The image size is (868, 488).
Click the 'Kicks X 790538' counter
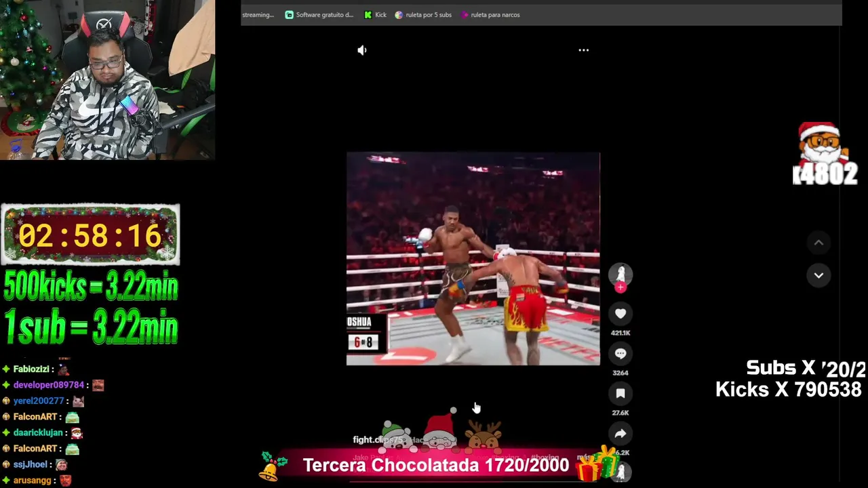pyautogui.click(x=789, y=390)
